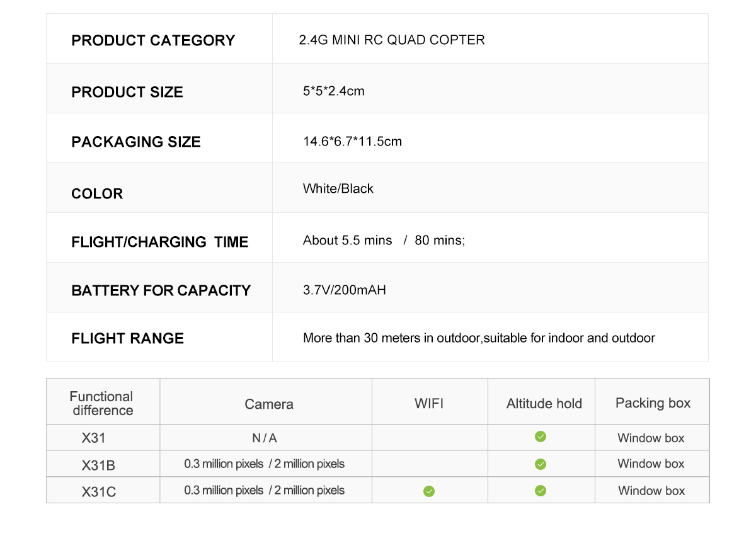
Task: Select the X31B model row label
Action: [98, 465]
